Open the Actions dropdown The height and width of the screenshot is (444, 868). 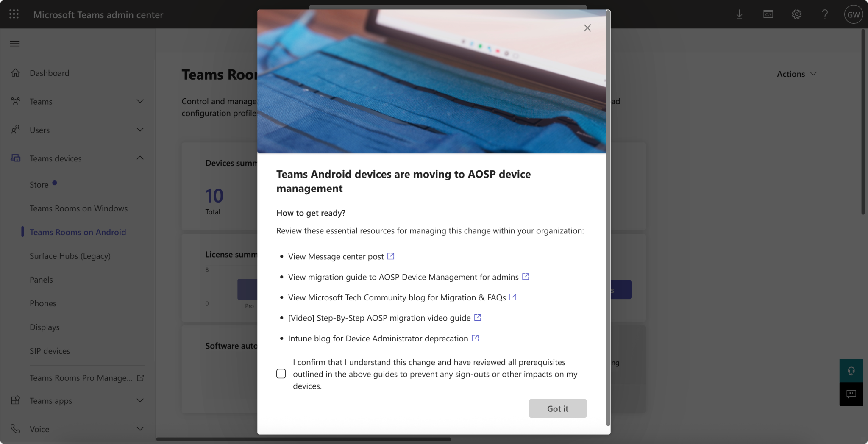(x=797, y=74)
